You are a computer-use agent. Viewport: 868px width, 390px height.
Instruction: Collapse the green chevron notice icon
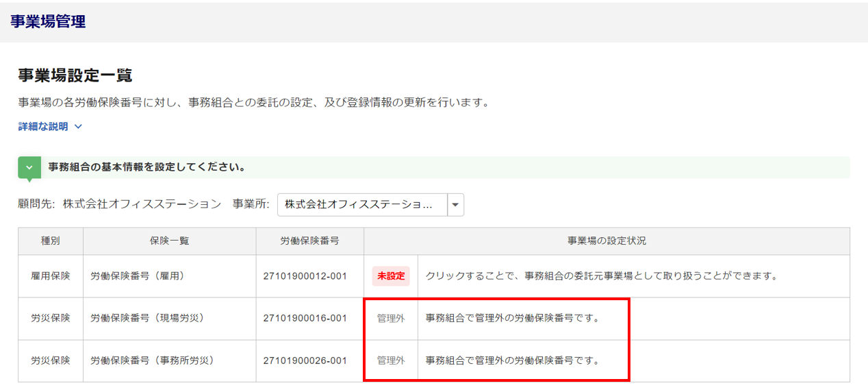coord(29,167)
